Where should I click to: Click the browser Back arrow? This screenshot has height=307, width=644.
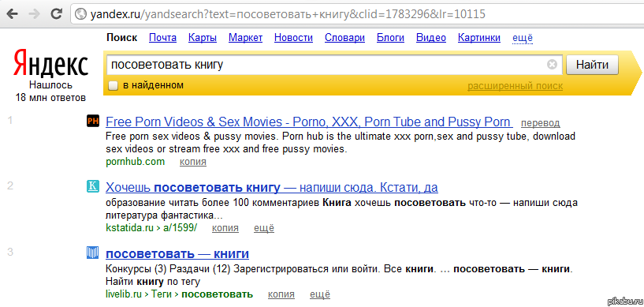[x=13, y=13]
